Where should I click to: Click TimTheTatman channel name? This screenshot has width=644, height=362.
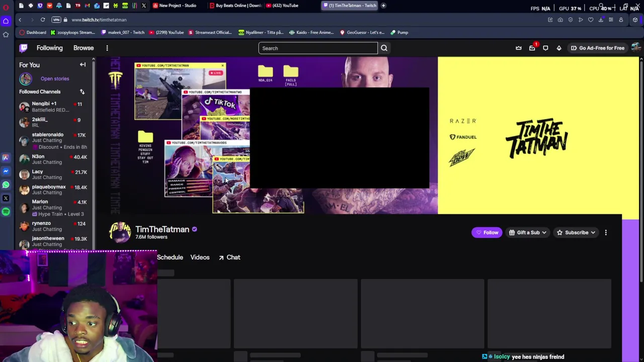point(162,229)
